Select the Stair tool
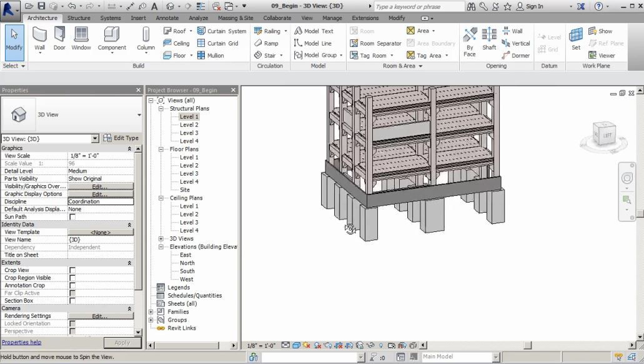The width and height of the screenshot is (644, 364). point(265,55)
